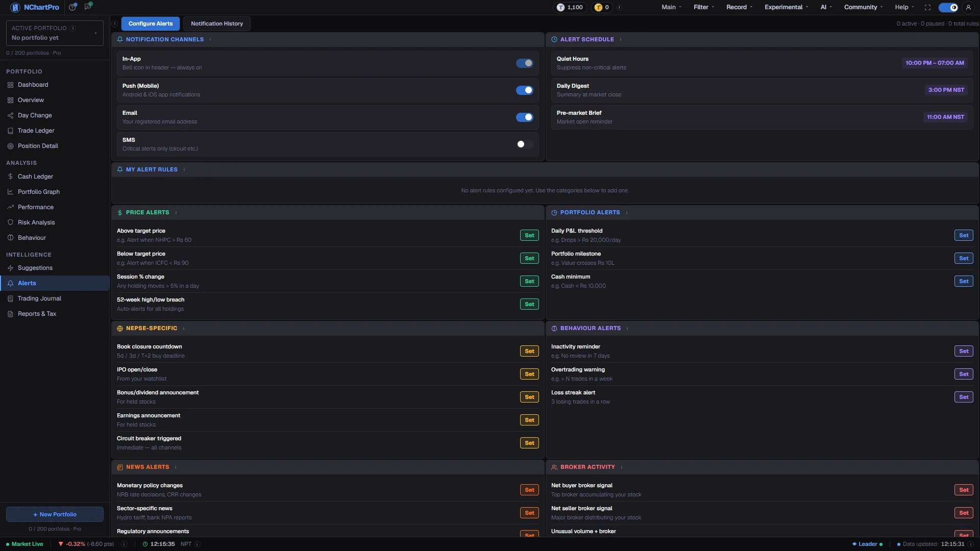This screenshot has height=551, width=980.
Task: Expand the Active Portfolio dropdown
Action: (55, 33)
